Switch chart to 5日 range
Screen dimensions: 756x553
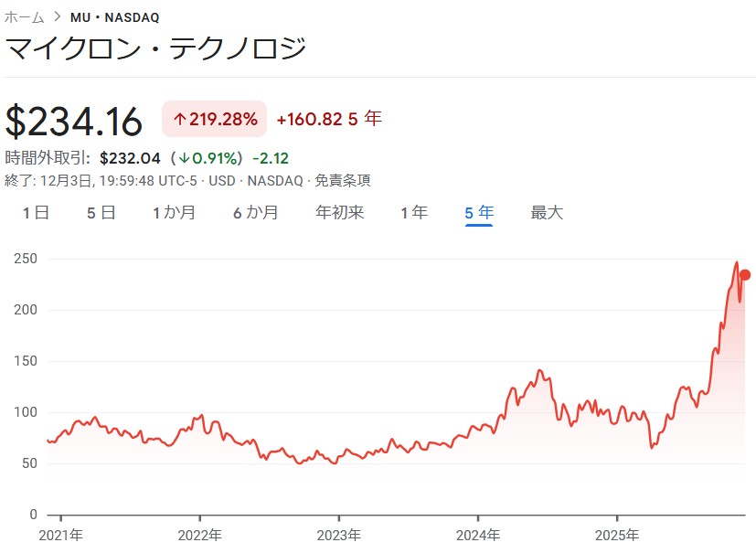pos(101,213)
